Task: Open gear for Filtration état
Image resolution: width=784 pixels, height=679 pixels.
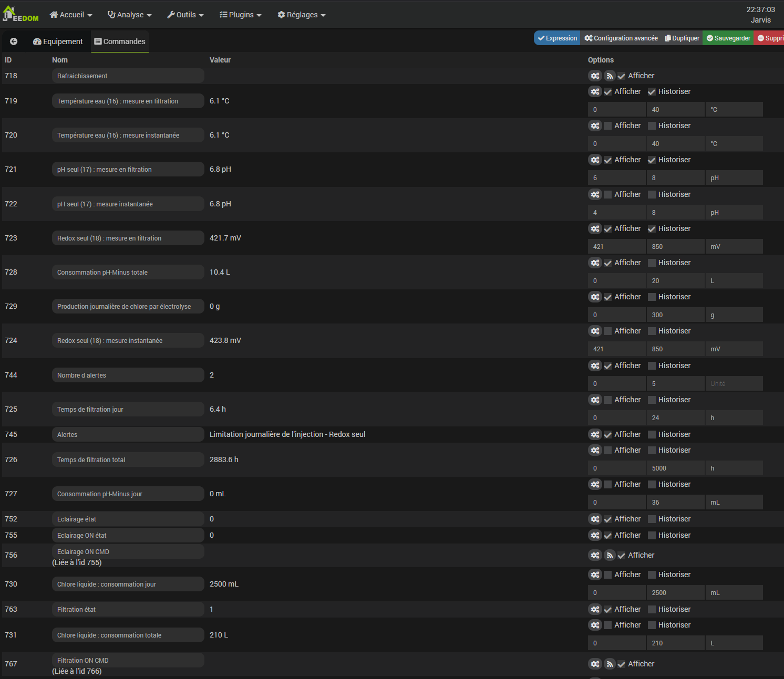Action: [595, 609]
